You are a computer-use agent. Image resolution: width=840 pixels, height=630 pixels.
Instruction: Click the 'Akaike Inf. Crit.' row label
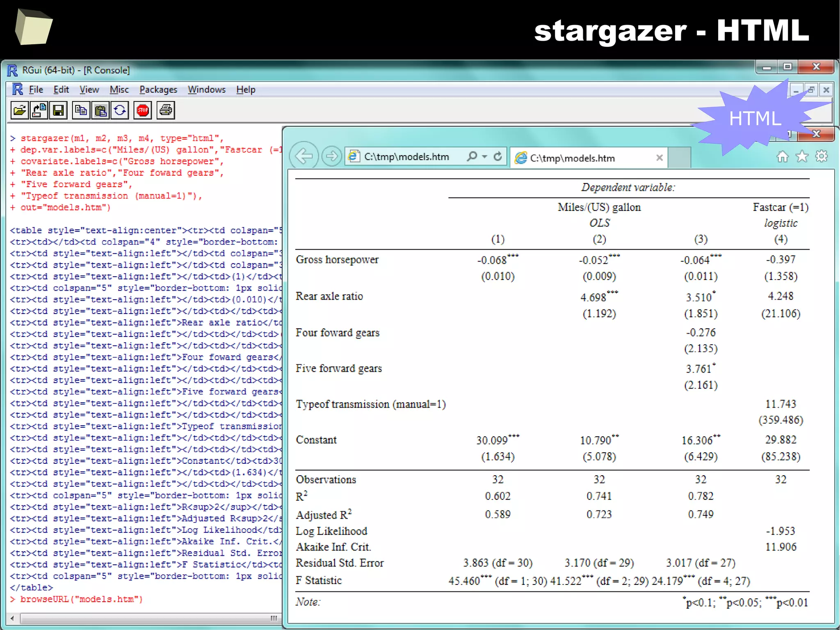point(333,547)
